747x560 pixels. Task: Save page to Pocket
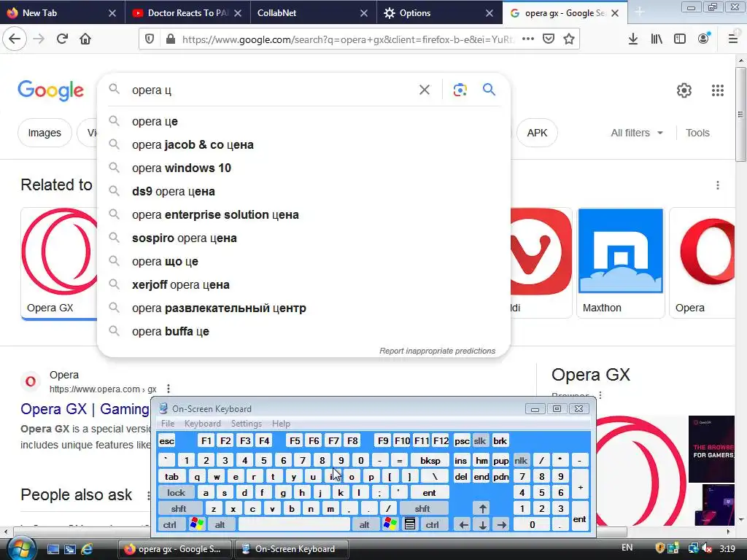[549, 39]
